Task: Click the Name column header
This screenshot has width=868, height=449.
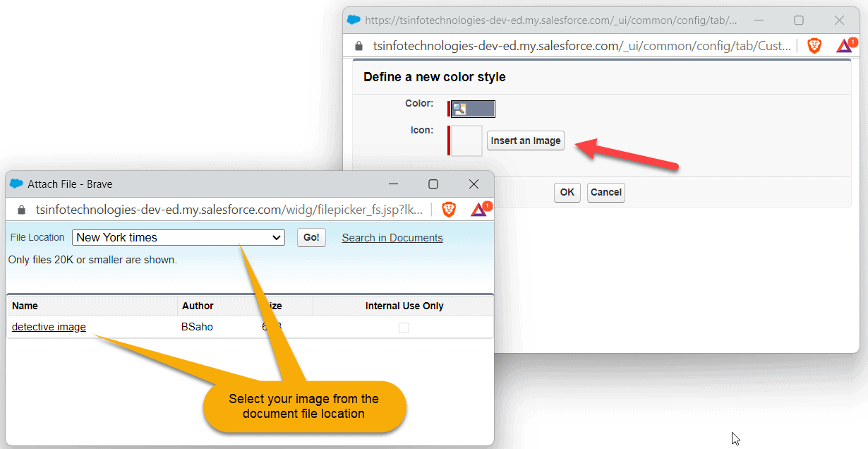Action: 24,305
